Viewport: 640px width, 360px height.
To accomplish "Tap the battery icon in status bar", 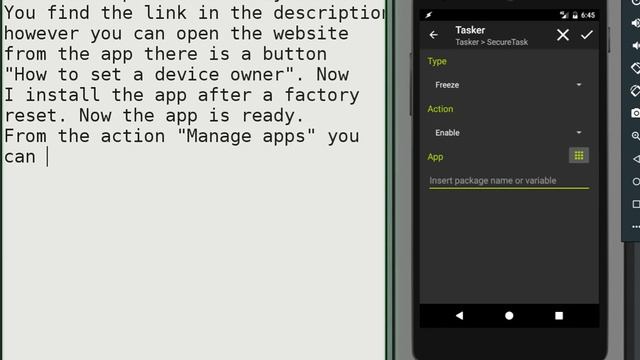I will (x=575, y=15).
